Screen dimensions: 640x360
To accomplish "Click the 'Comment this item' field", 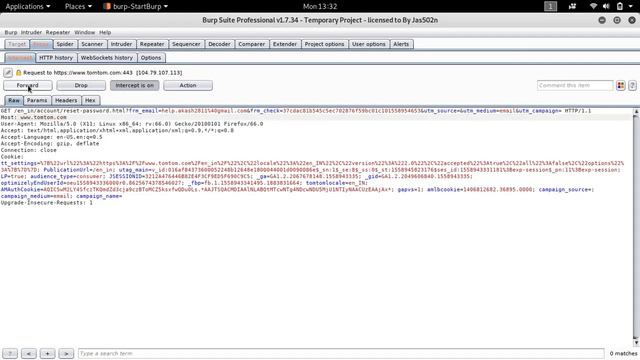I will pyautogui.click(x=575, y=85).
